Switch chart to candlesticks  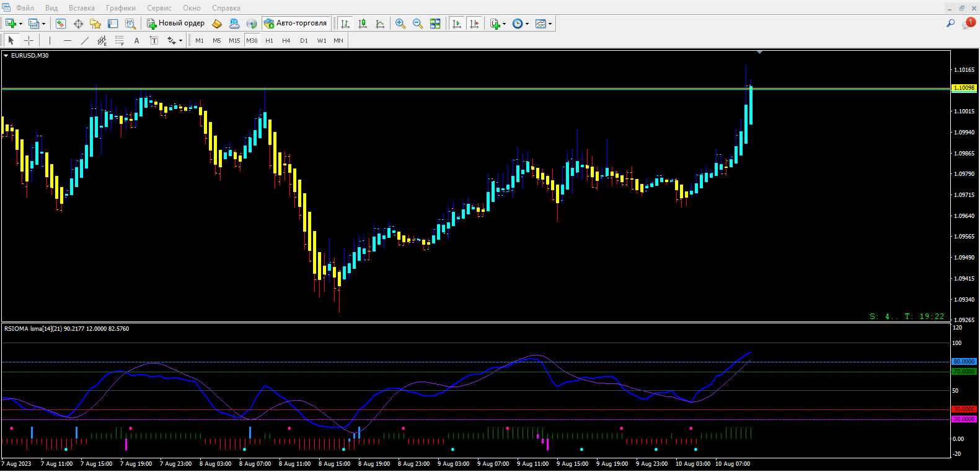[x=363, y=24]
